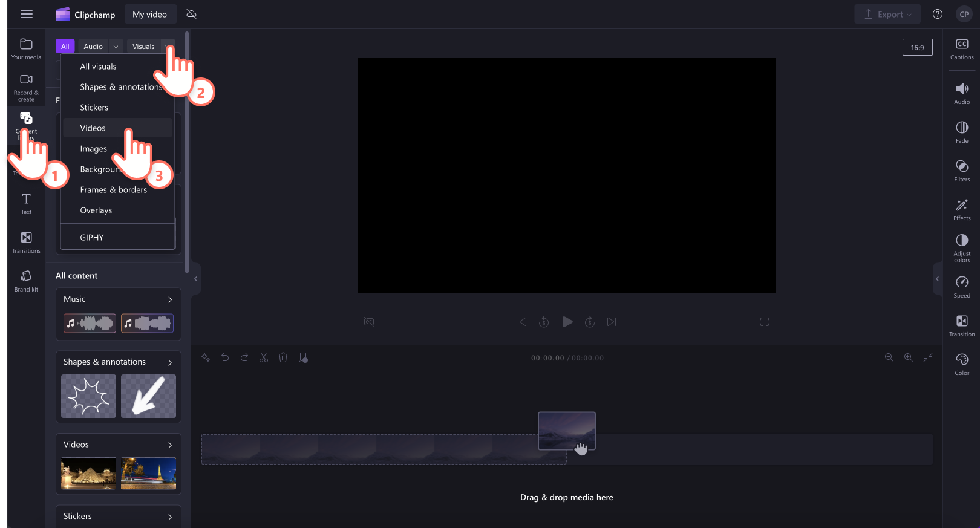
Task: Select the first music track thumbnail
Action: [90, 324]
